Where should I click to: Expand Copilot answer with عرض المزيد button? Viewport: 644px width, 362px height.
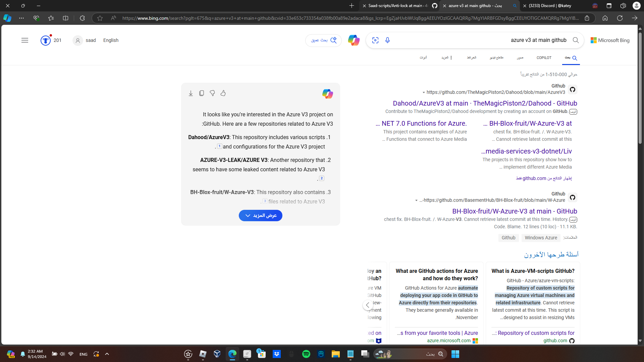pos(261,216)
